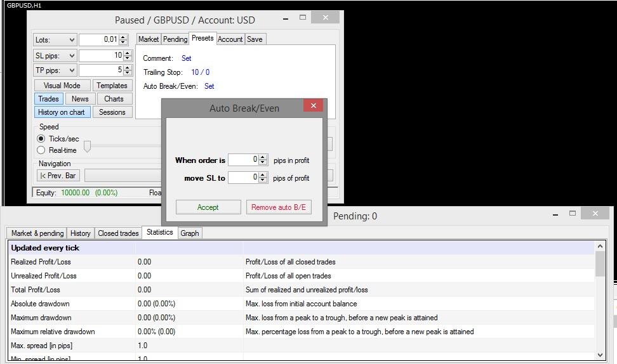
Task: Close the Auto Break/Even dialog
Action: point(313,105)
